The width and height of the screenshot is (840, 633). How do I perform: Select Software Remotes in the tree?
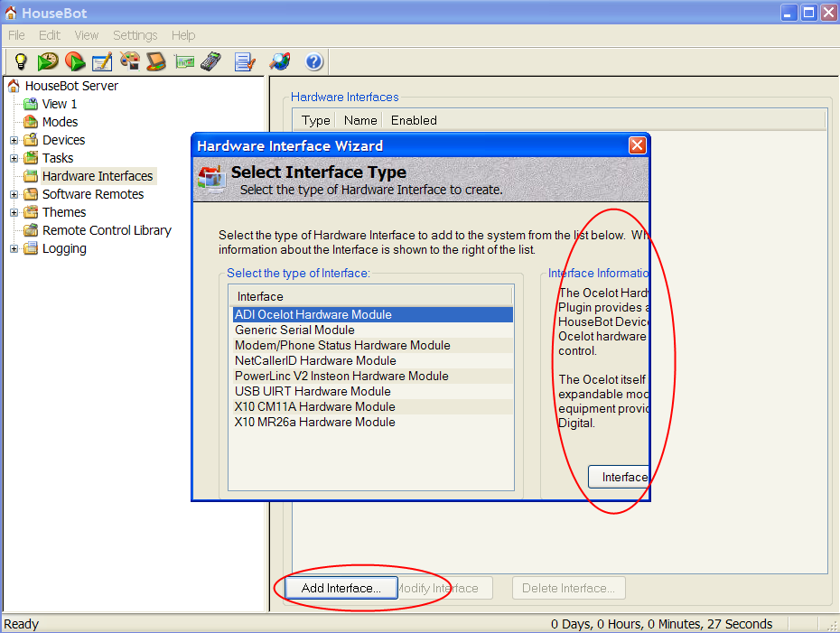tap(93, 194)
